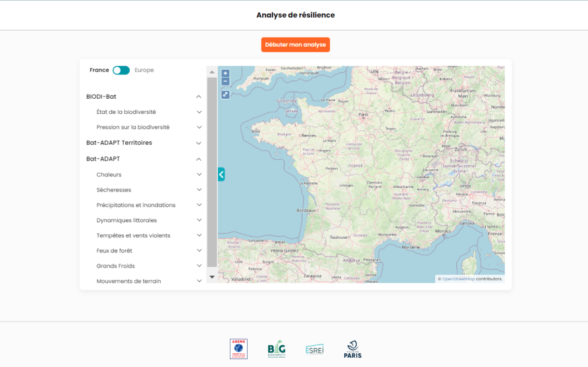Screen dimensions: 588x367
Task: Expand Mouvements de terrain chevron
Action: (199, 281)
